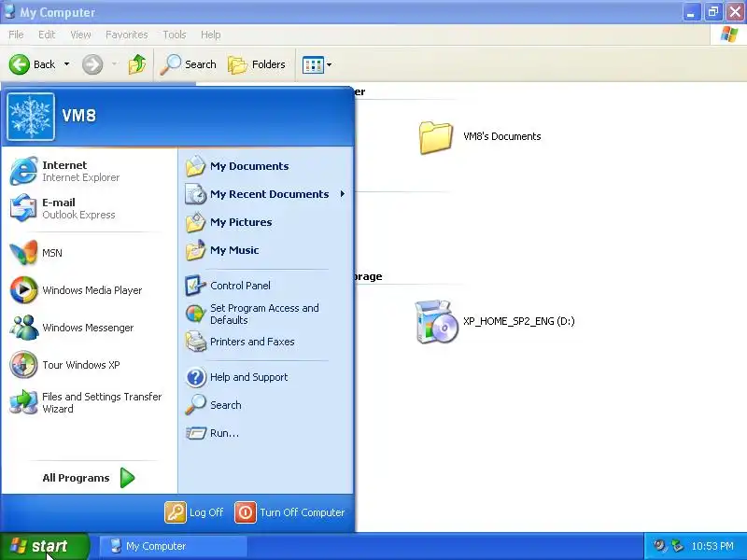
Task: Open the View menu
Action: (80, 35)
